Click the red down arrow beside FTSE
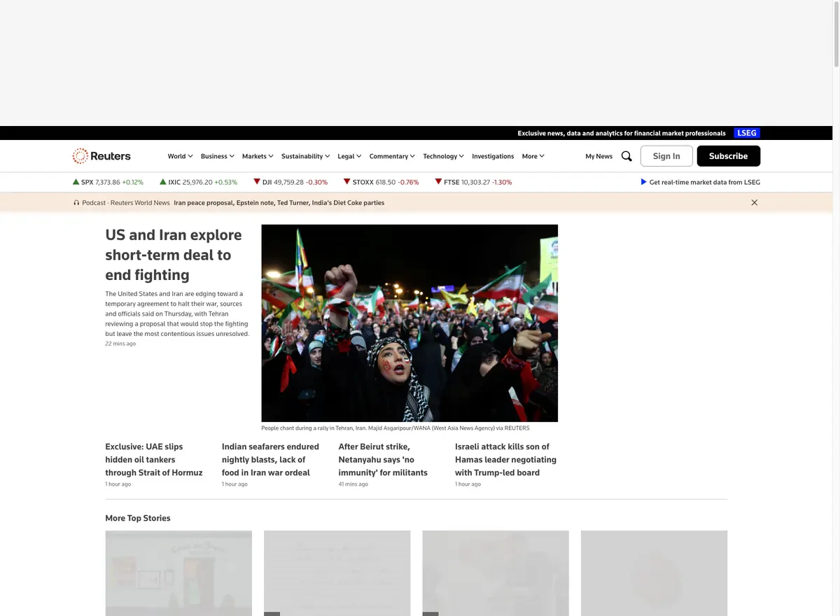840x616 pixels. pyautogui.click(x=438, y=182)
